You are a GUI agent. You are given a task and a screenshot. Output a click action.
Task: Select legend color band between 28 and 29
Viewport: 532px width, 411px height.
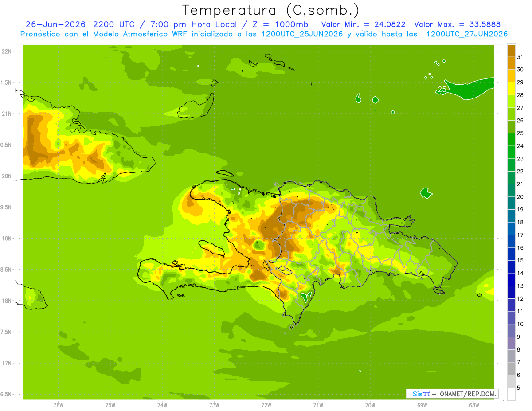[x=511, y=89]
